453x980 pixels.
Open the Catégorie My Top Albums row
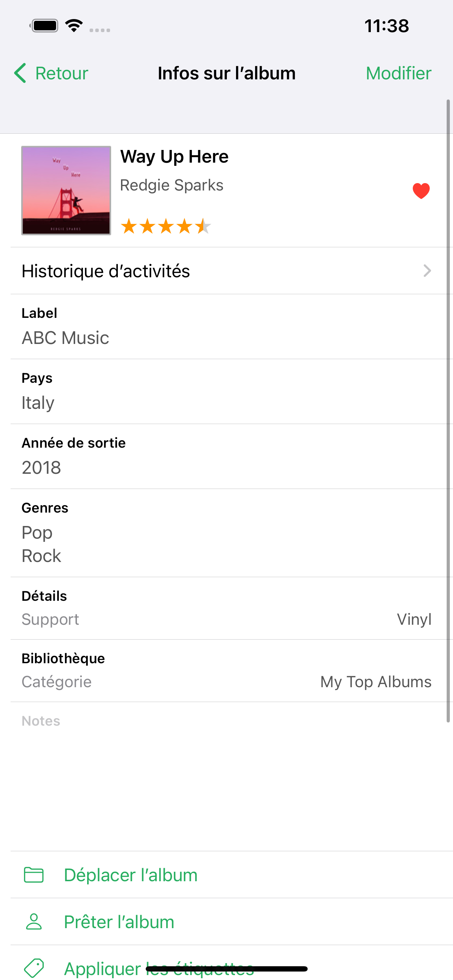[226, 682]
